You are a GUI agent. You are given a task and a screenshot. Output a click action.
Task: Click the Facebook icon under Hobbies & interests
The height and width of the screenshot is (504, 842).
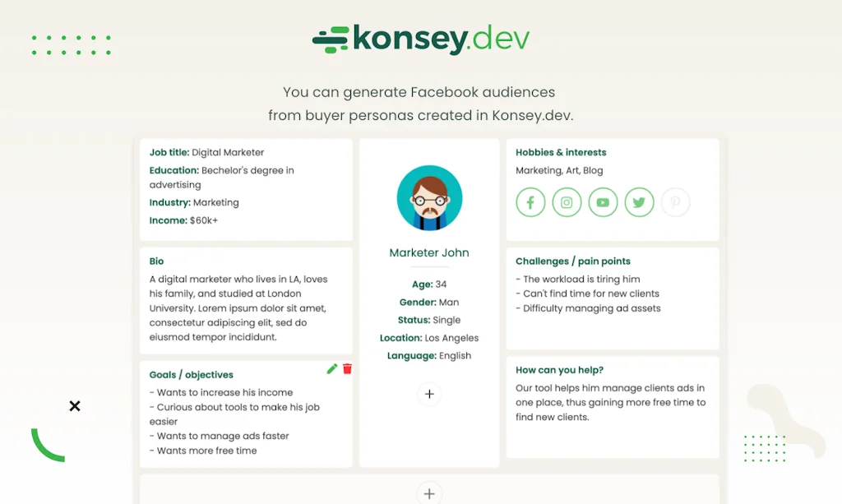[530, 201]
